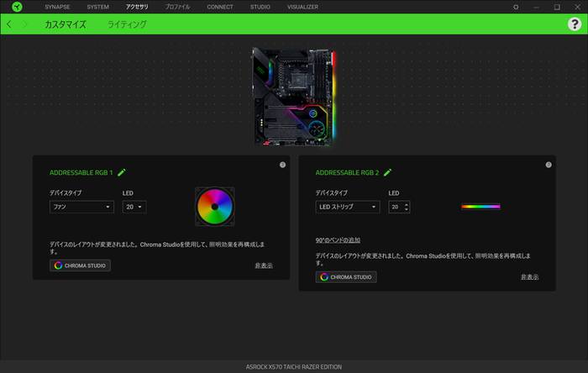
Task: Open the RGB 1 LED count dropdown
Action: pyautogui.click(x=134, y=207)
